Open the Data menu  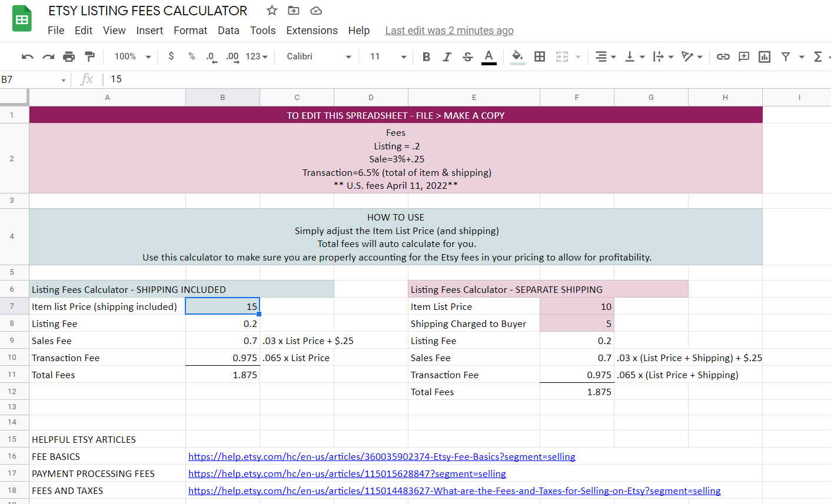[228, 31]
